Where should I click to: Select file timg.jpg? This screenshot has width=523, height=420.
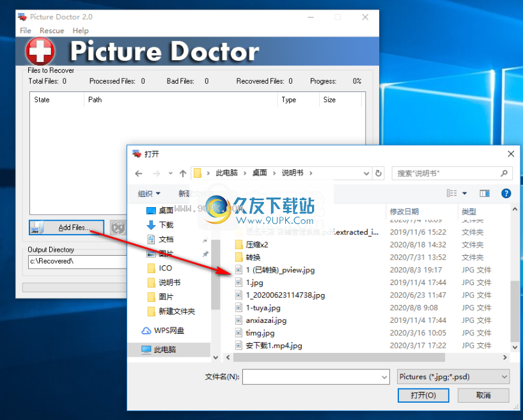260,333
